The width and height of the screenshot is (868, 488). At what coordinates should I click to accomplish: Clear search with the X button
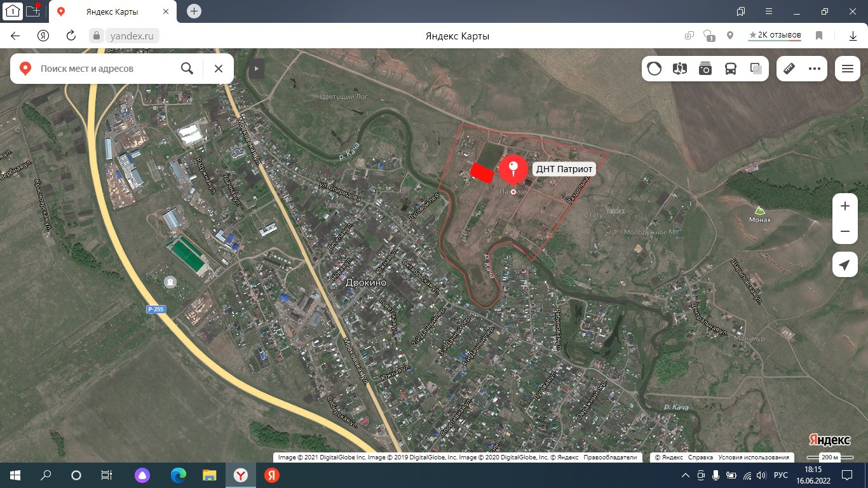click(219, 69)
